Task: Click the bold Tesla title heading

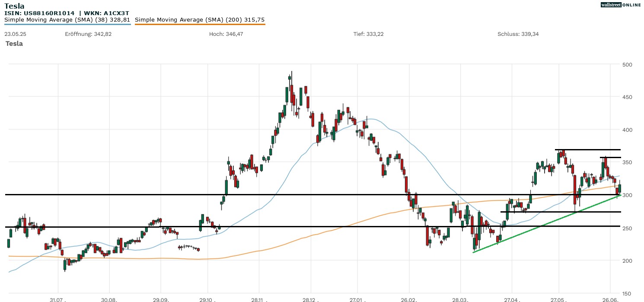Action: (14, 6)
